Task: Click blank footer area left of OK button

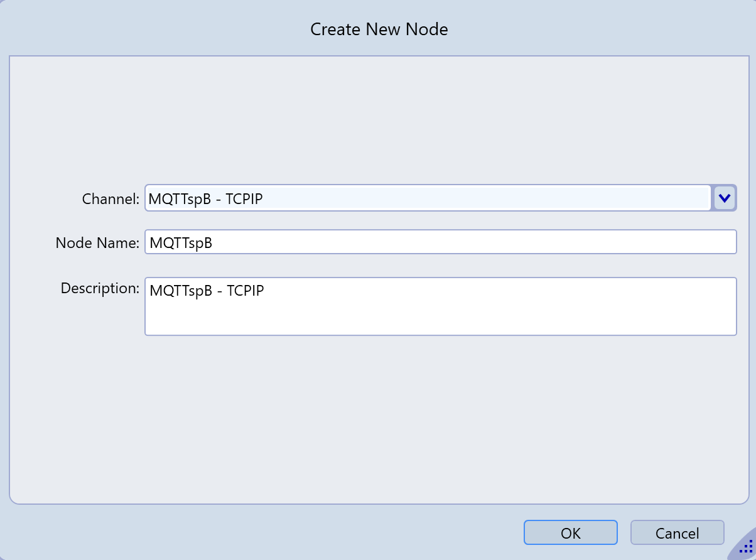Action: tap(251, 532)
